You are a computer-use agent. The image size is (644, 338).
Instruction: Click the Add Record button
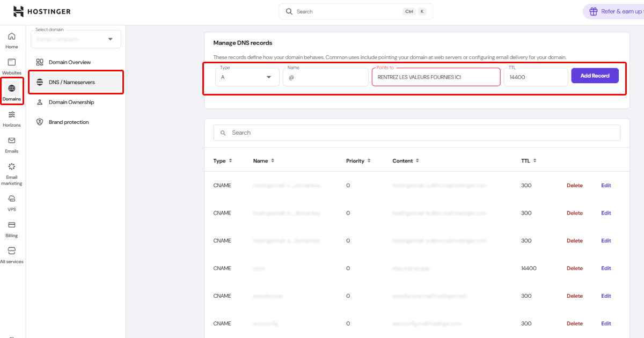coord(595,76)
